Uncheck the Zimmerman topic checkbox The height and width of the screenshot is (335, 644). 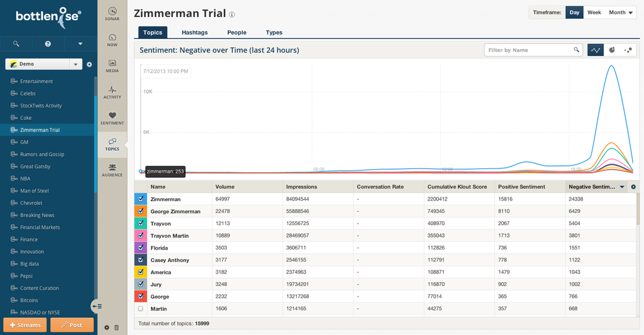141,199
